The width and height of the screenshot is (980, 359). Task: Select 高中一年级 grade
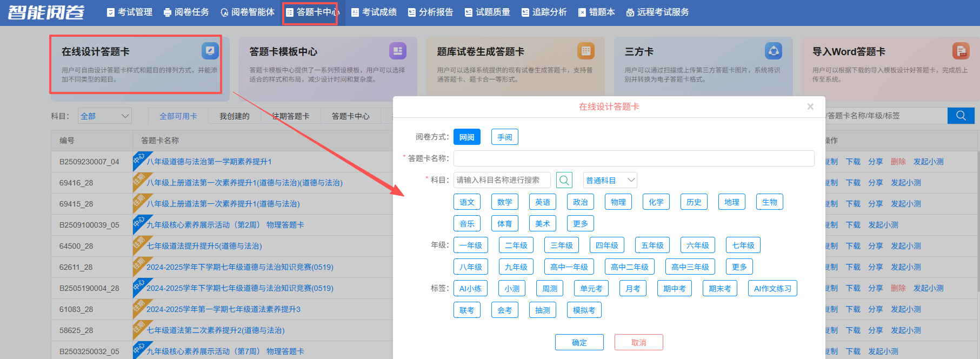tap(569, 267)
